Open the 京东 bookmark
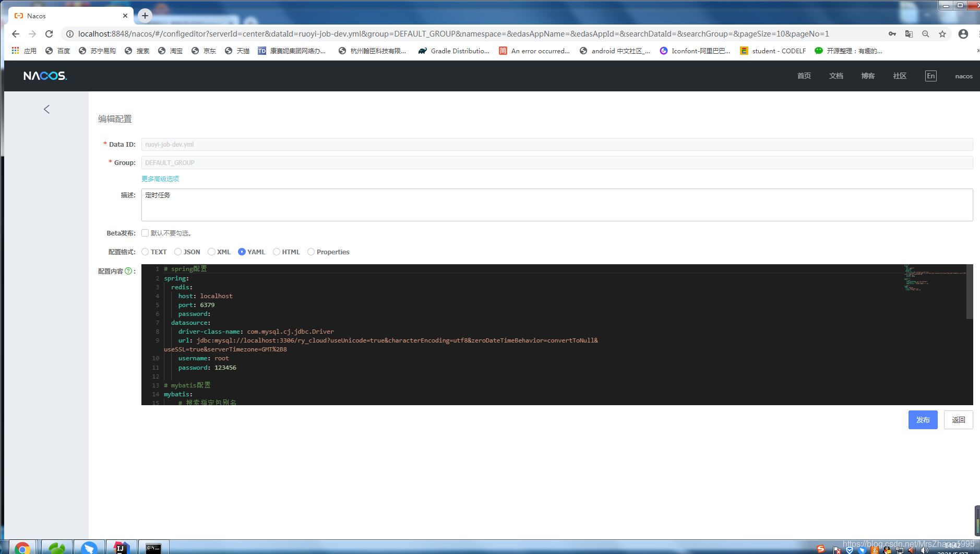 [x=204, y=51]
